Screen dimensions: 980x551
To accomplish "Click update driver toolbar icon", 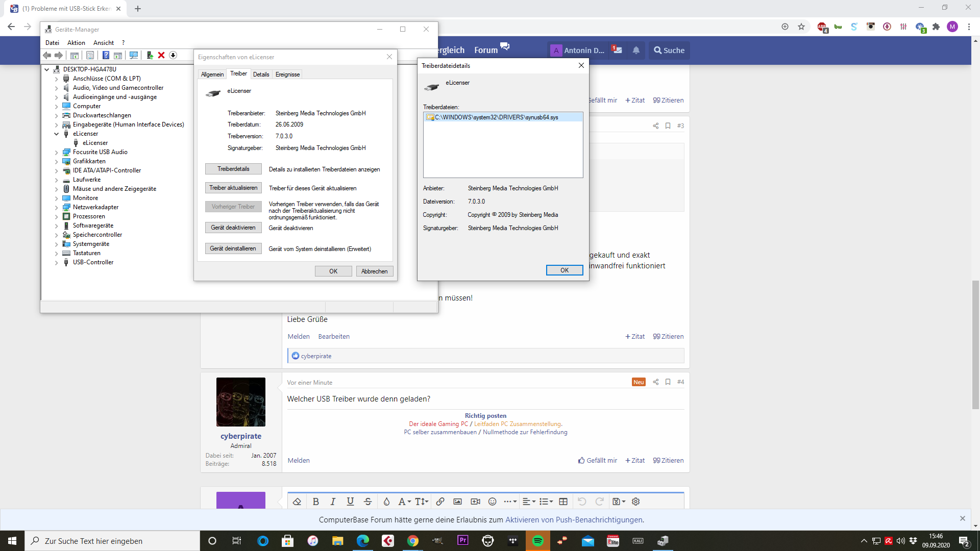I will [150, 55].
